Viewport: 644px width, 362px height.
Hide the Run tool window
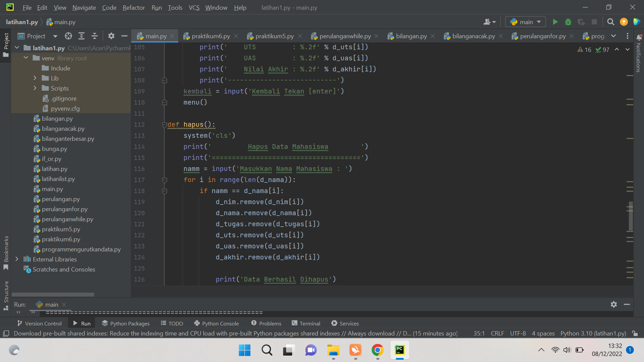click(x=627, y=304)
